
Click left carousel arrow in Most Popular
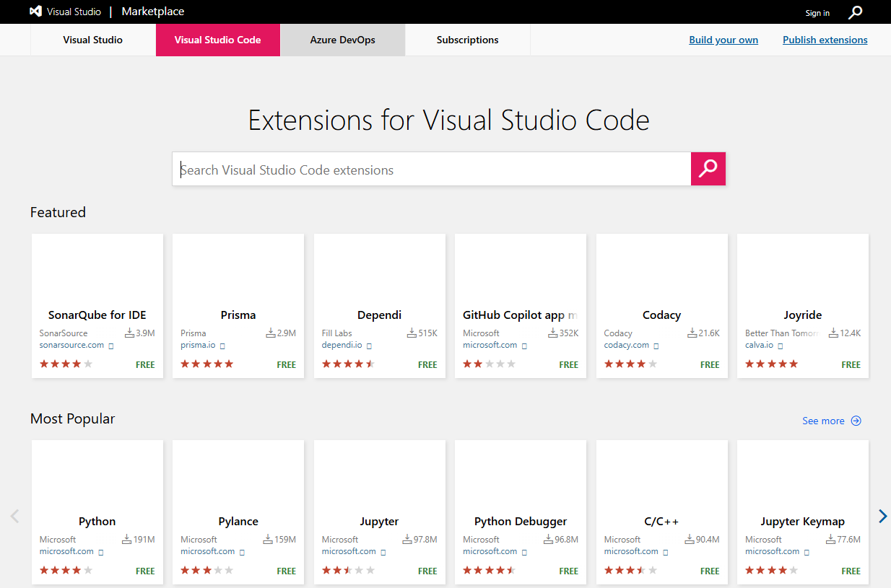(x=14, y=516)
